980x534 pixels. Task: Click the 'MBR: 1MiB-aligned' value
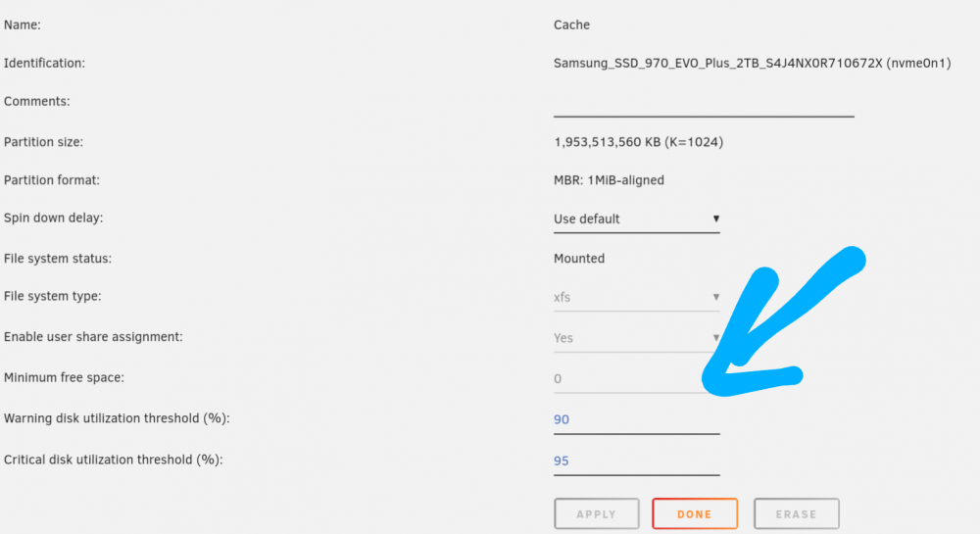coord(609,180)
